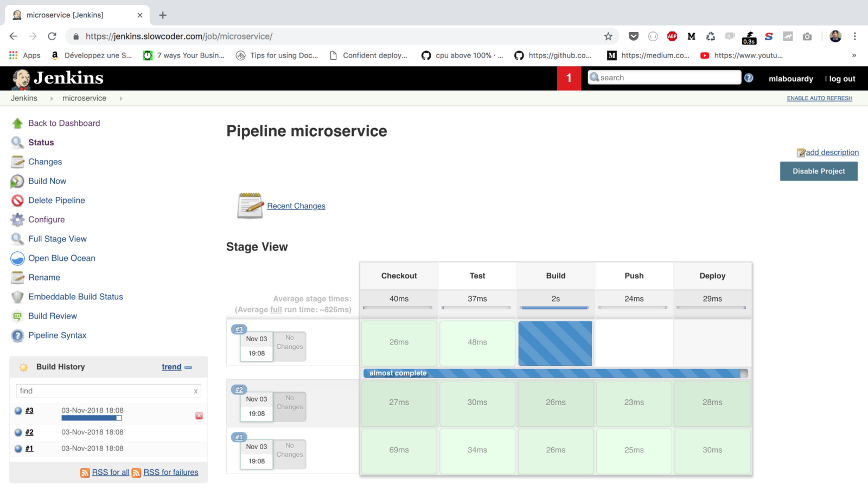868x491 pixels.
Task: Click the Build Now clock icon
Action: 17,181
